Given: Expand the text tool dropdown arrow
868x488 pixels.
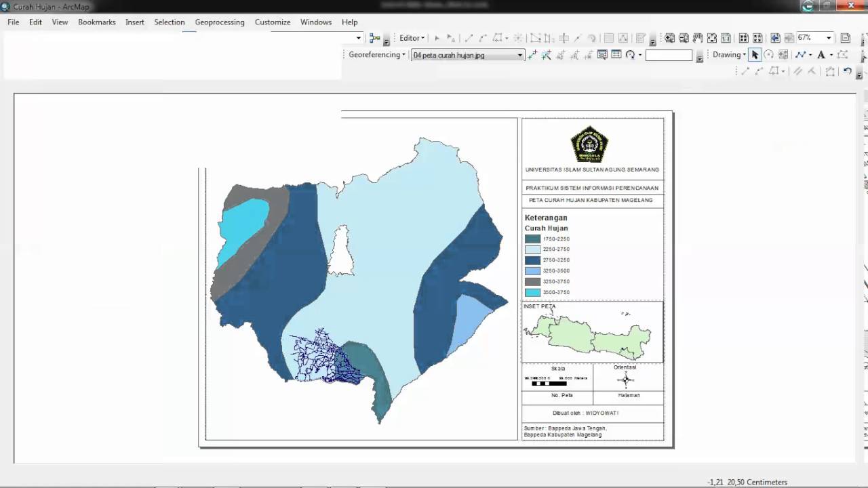Looking at the screenshot, I should point(831,55).
